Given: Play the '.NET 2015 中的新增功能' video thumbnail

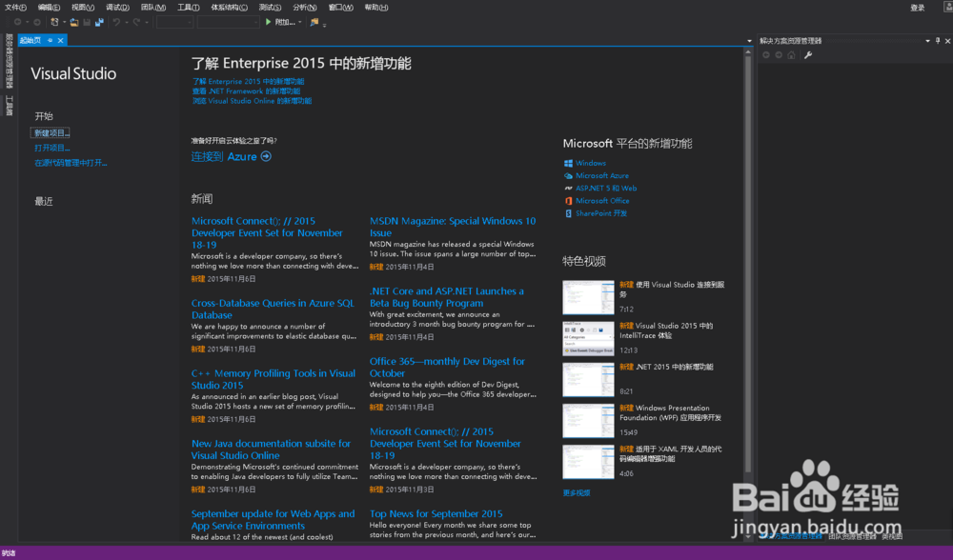Looking at the screenshot, I should (x=588, y=380).
